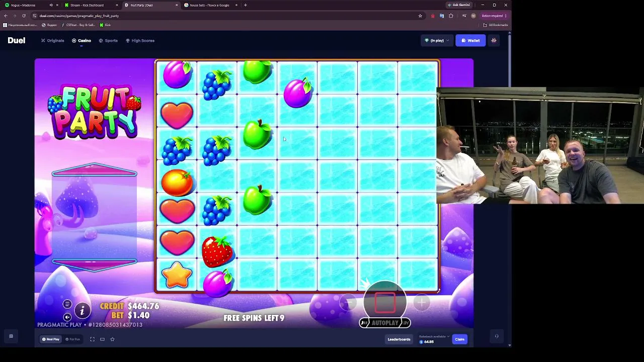Mute the Fruit Party game sound

[67, 317]
